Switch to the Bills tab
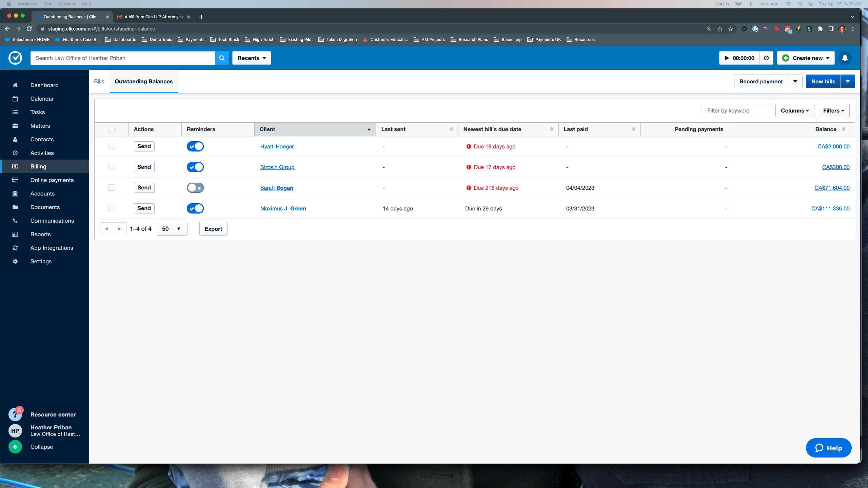The width and height of the screenshot is (868, 488). pos(99,81)
